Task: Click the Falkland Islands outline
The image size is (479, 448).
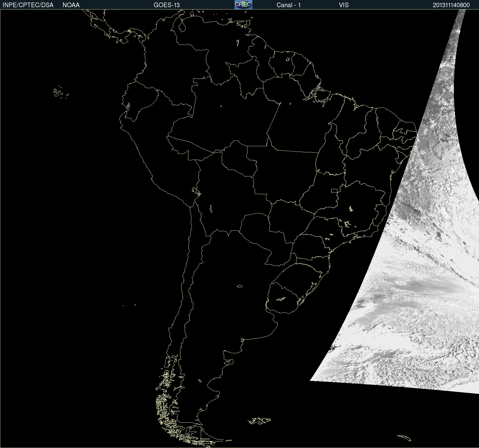Action: click(259, 421)
